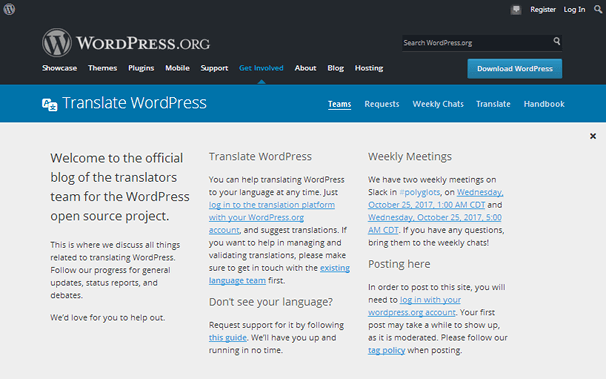This screenshot has width=606, height=379.
Task: Open the tag policy link
Action: [386, 350]
